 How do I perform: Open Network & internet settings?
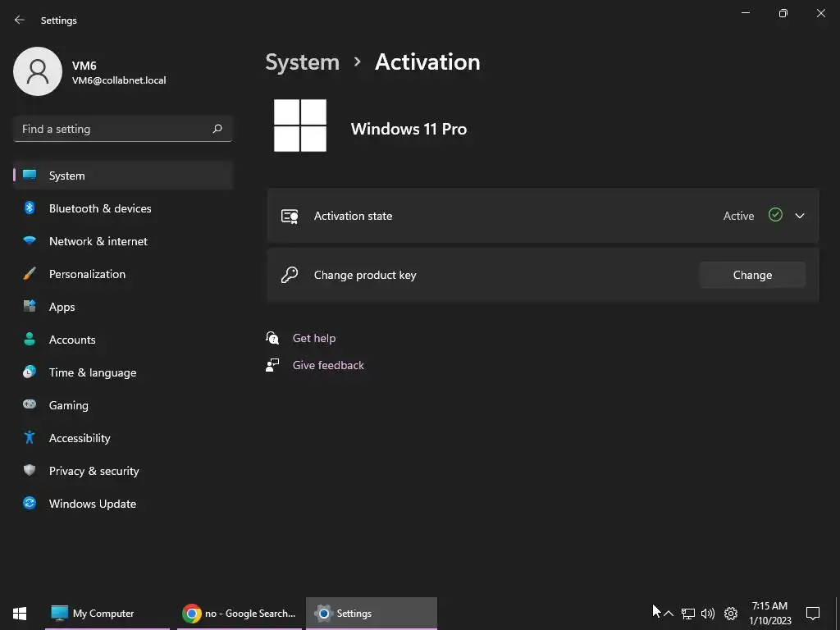click(x=123, y=241)
